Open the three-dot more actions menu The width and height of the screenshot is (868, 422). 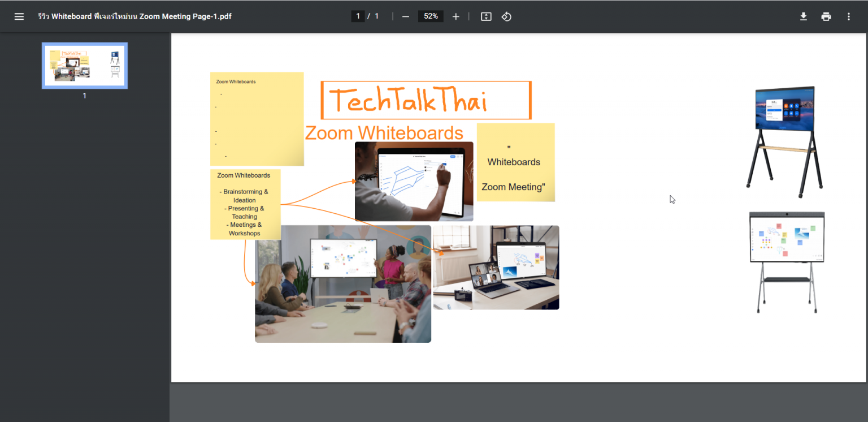tap(848, 16)
